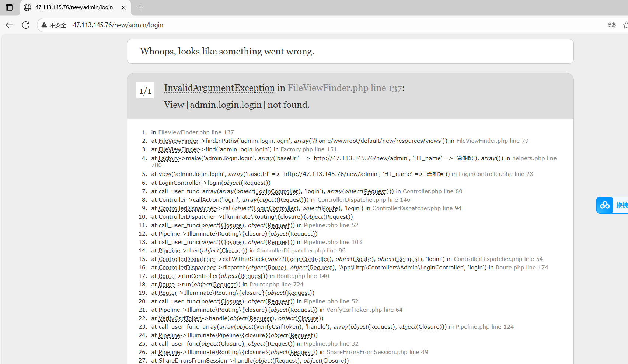This screenshot has width=628, height=364.
Task: Click 'VerifyCsrfToken' in trace line 22
Action: (180, 318)
